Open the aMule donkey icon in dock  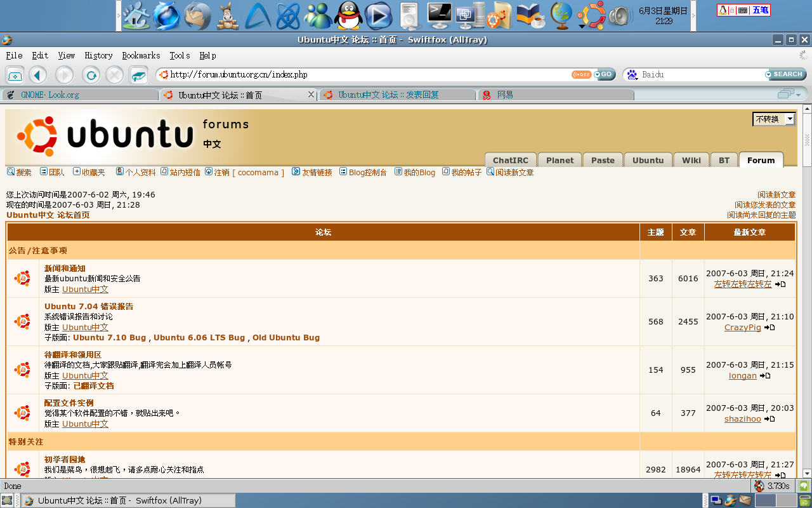pos(228,16)
